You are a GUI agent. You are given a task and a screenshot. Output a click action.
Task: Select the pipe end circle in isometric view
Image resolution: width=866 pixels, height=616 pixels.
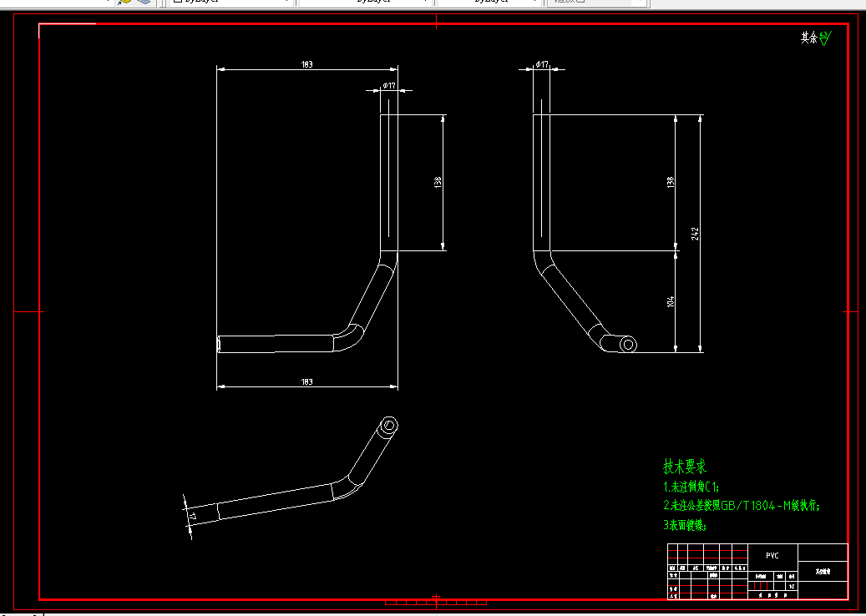point(389,426)
